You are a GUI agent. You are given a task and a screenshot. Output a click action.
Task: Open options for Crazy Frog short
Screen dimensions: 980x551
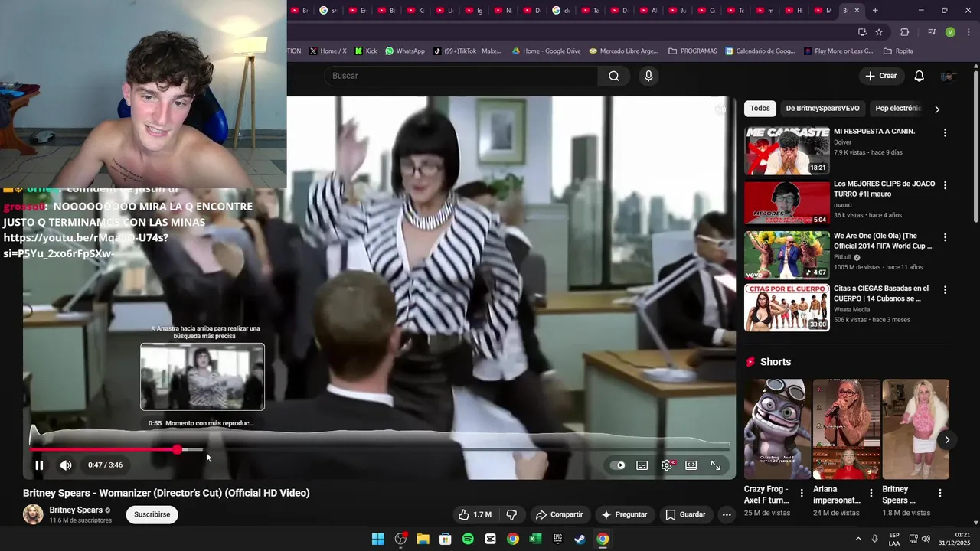tap(802, 493)
